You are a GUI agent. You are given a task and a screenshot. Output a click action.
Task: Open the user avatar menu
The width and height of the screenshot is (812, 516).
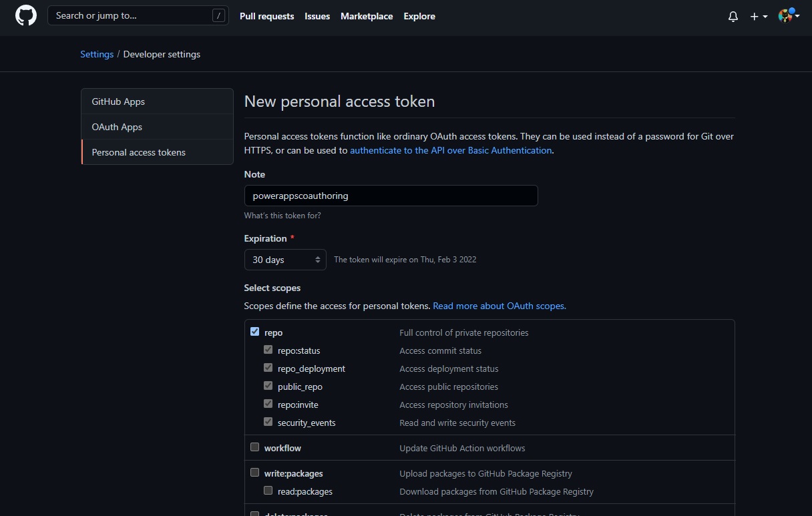pyautogui.click(x=788, y=16)
